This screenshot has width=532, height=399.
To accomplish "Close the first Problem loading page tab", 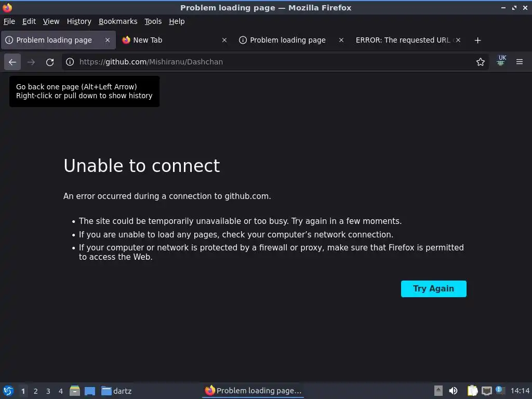I will click(108, 40).
